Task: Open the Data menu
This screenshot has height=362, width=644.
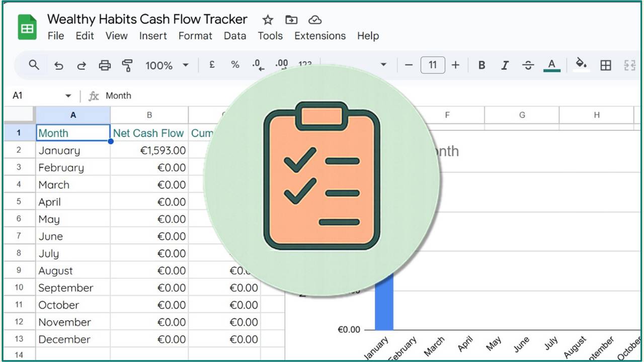Action: (234, 36)
